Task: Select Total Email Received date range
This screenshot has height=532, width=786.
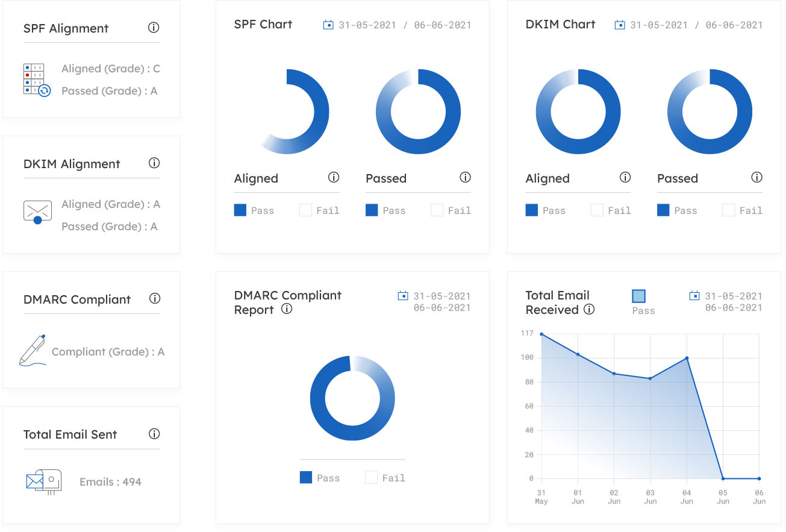Action: pos(734,302)
